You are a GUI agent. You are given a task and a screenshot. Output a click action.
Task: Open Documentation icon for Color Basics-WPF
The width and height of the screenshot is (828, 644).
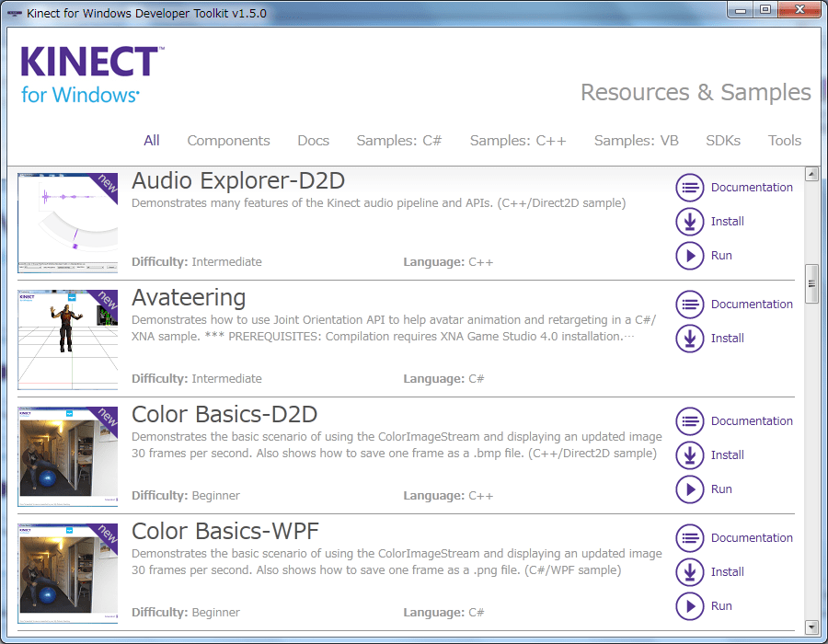[x=690, y=538]
